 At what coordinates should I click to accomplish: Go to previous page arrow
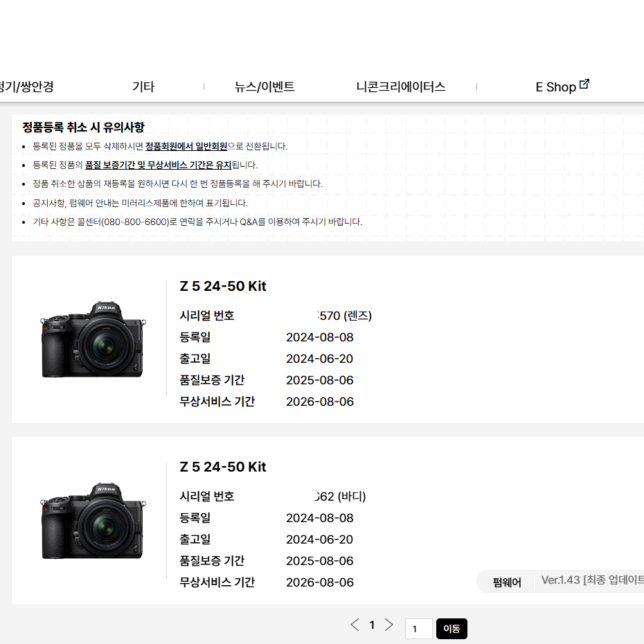click(355, 625)
